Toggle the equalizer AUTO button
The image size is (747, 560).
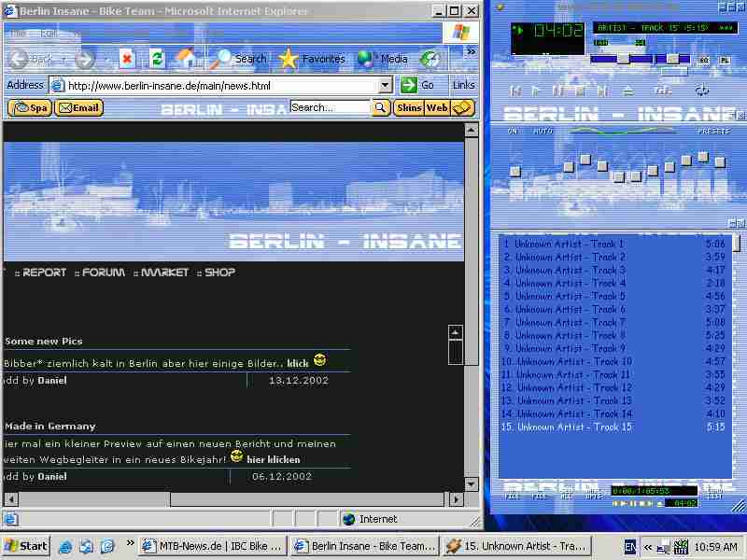[x=543, y=131]
